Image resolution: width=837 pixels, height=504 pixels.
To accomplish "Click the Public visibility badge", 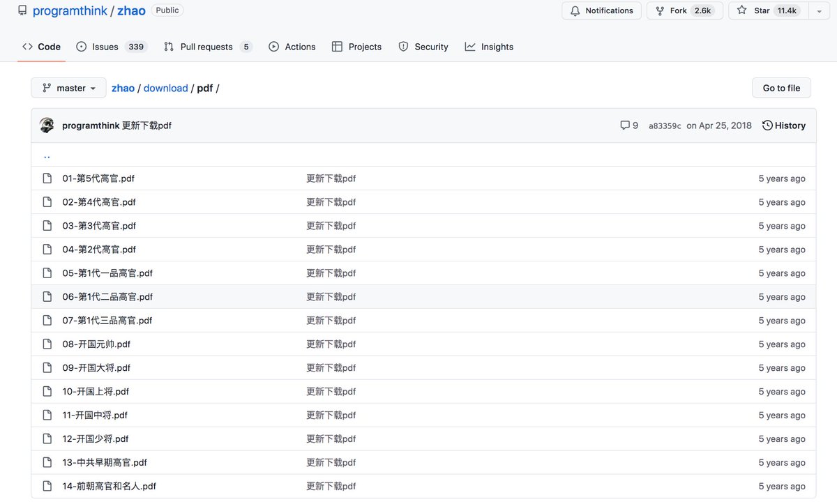I will click(167, 10).
